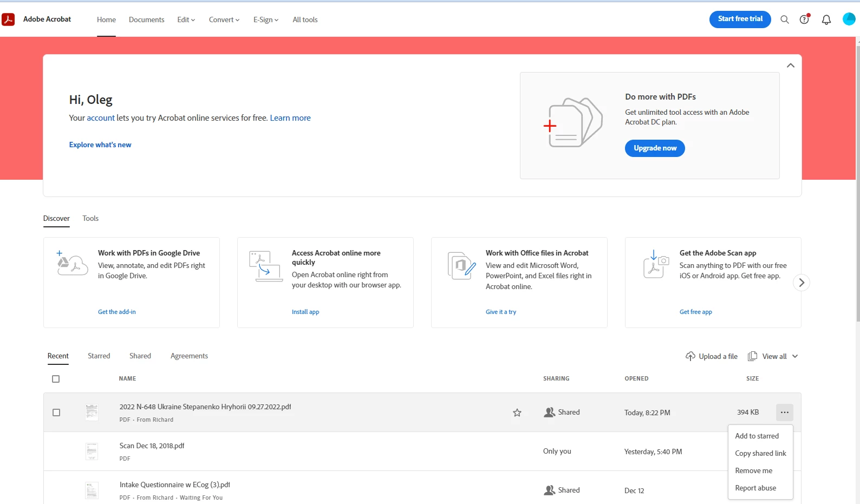Screen dimensions: 860x504
Task: Expand the Convert menu dropdown
Action: 224,19
